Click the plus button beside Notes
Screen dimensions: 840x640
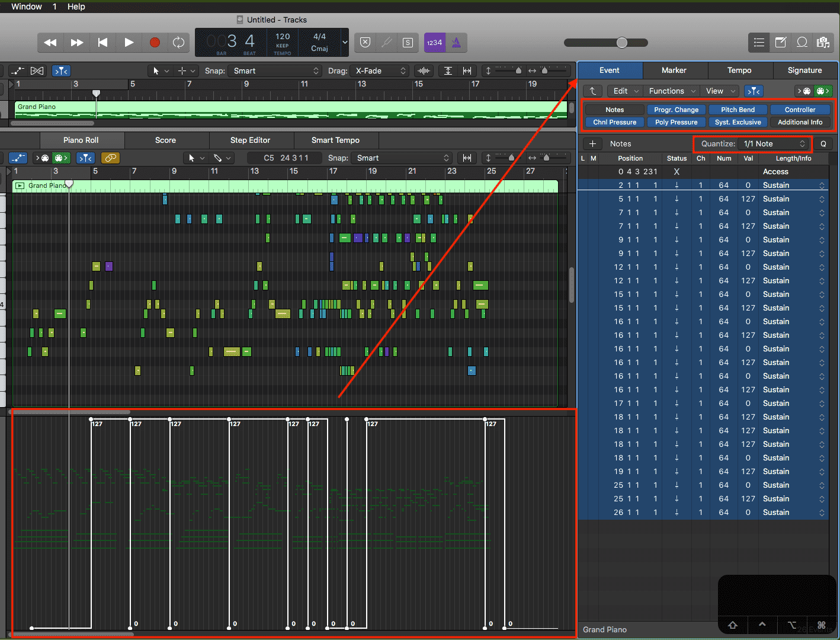point(592,144)
